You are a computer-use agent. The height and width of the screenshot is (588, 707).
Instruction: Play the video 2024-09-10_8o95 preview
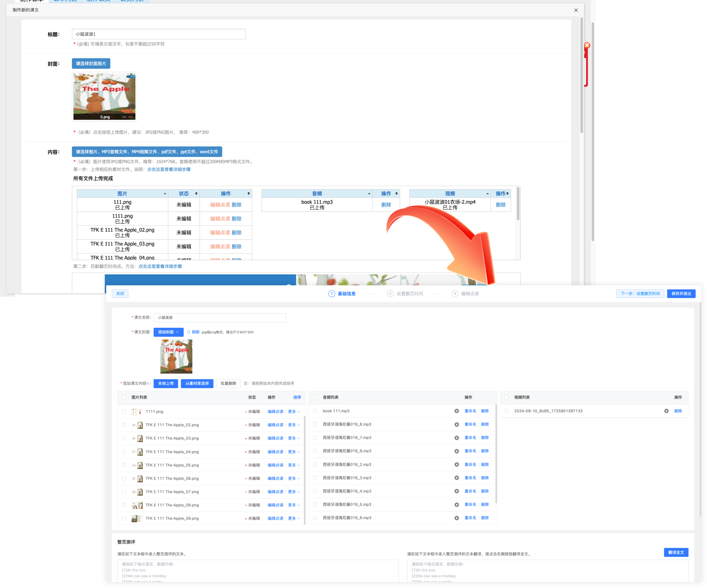point(666,411)
